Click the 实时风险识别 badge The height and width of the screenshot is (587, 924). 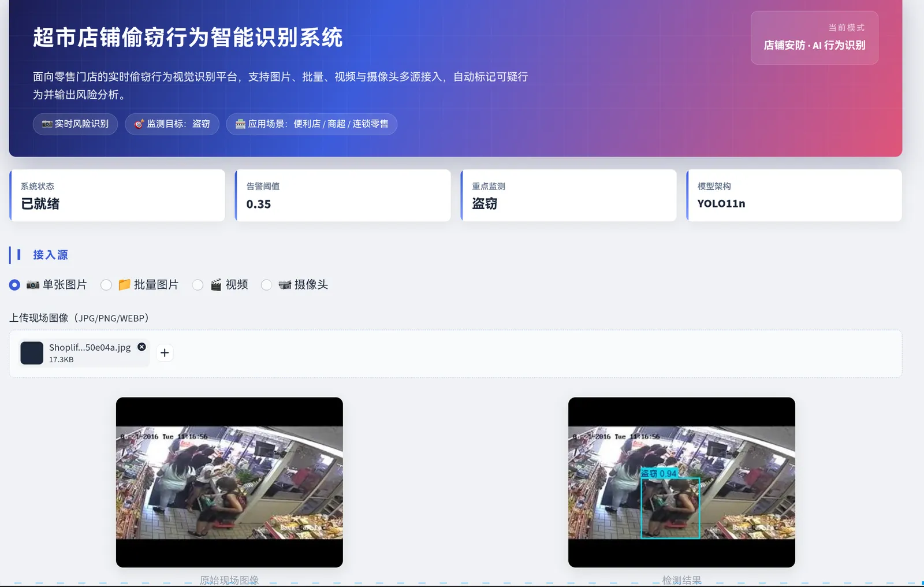click(x=75, y=124)
